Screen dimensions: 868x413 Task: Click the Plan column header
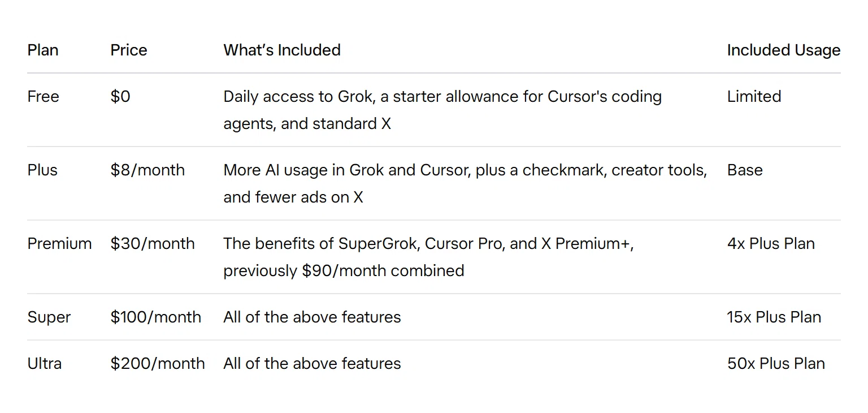[x=43, y=50]
